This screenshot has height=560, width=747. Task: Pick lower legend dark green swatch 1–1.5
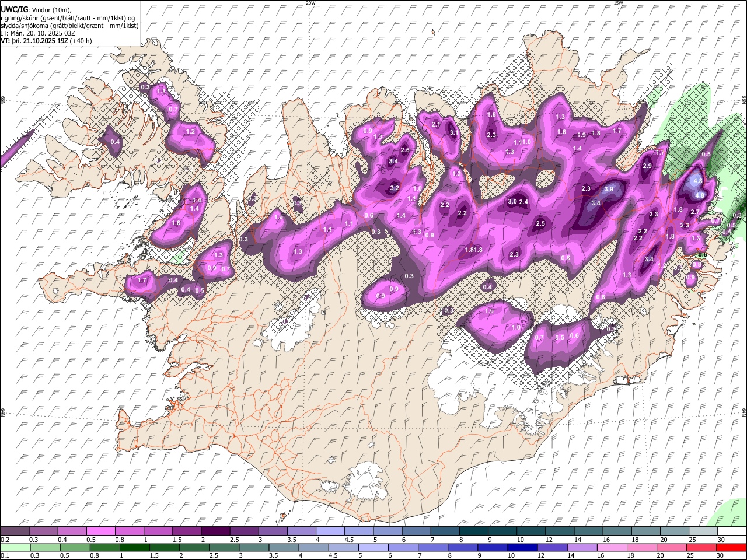136,547
